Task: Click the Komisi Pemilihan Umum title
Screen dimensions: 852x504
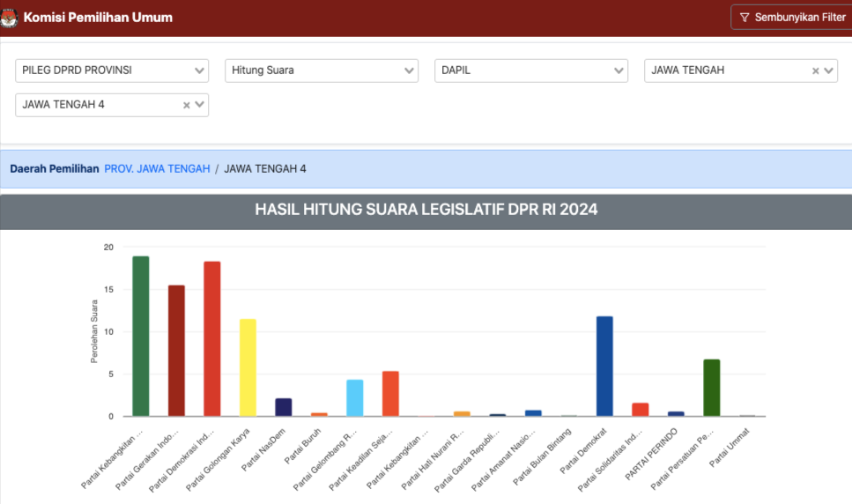Action: (x=98, y=18)
